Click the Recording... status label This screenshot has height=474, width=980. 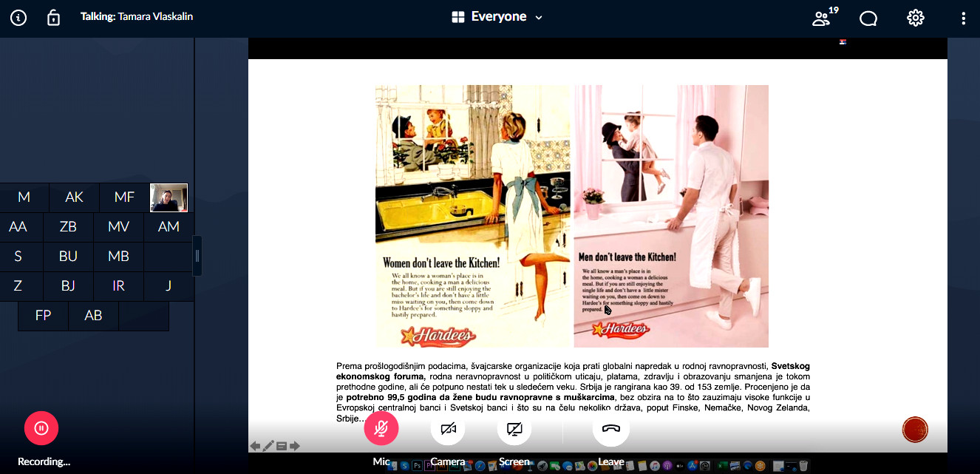(x=44, y=461)
